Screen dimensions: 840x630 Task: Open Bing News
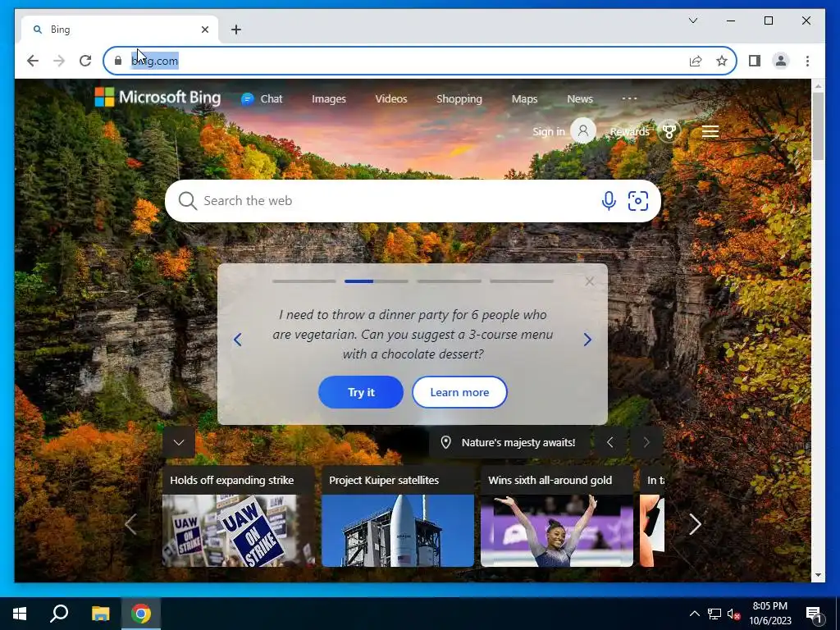(580, 98)
